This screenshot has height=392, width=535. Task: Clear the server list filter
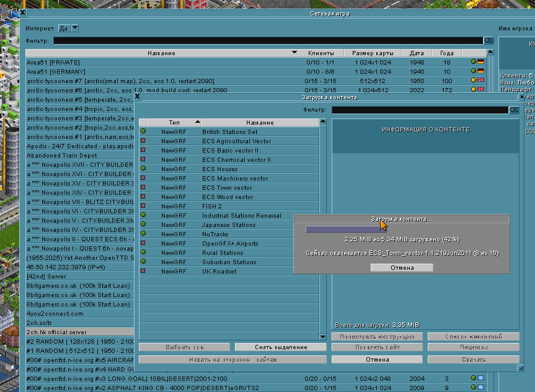click(x=489, y=41)
